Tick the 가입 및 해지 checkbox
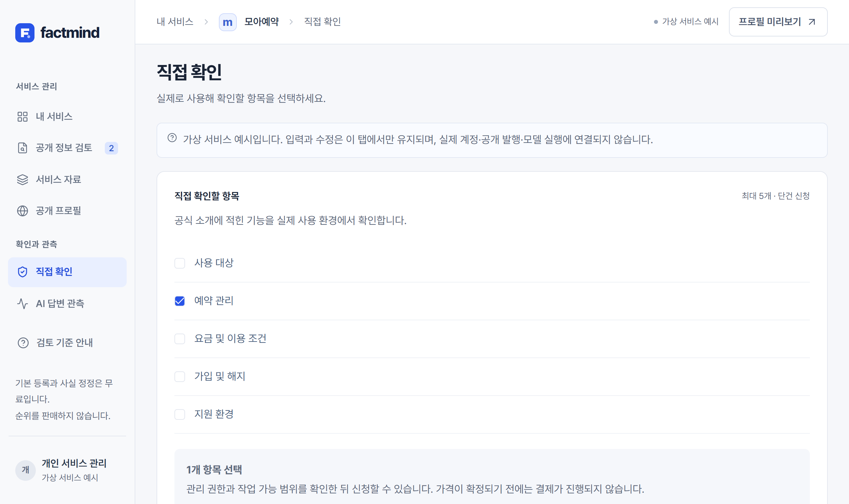This screenshot has height=504, width=849. pos(180,377)
